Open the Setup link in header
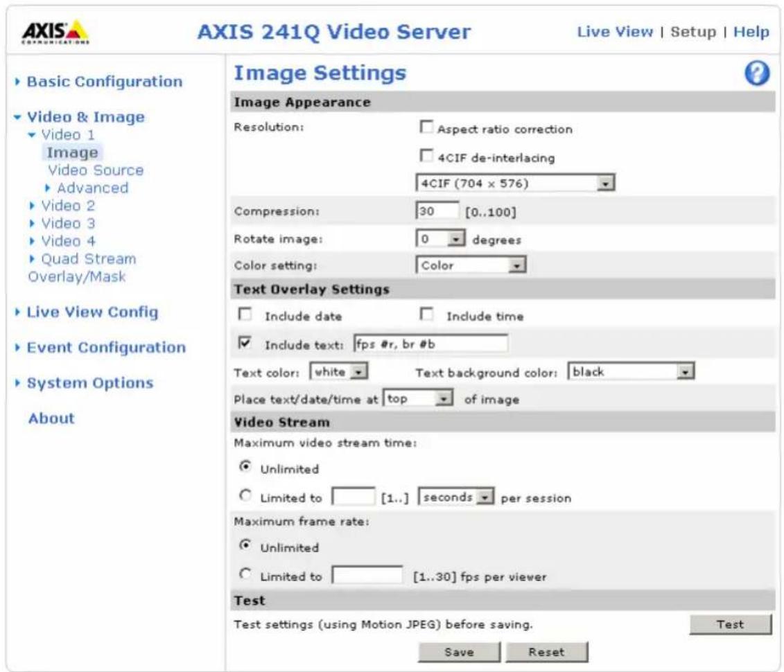 click(x=693, y=31)
